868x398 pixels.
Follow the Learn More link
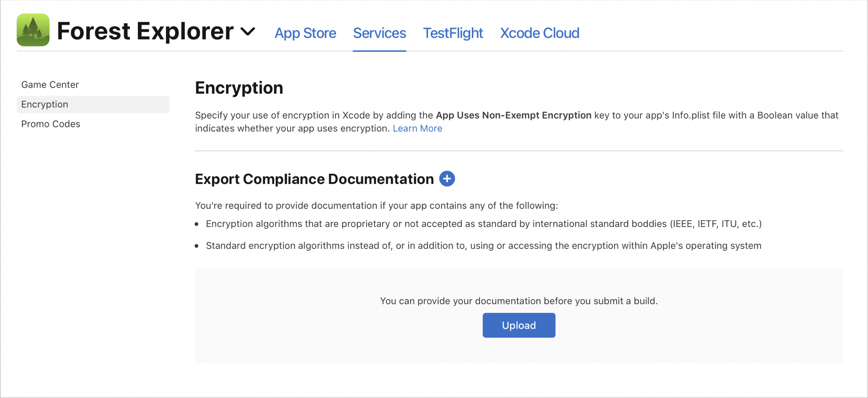point(417,129)
